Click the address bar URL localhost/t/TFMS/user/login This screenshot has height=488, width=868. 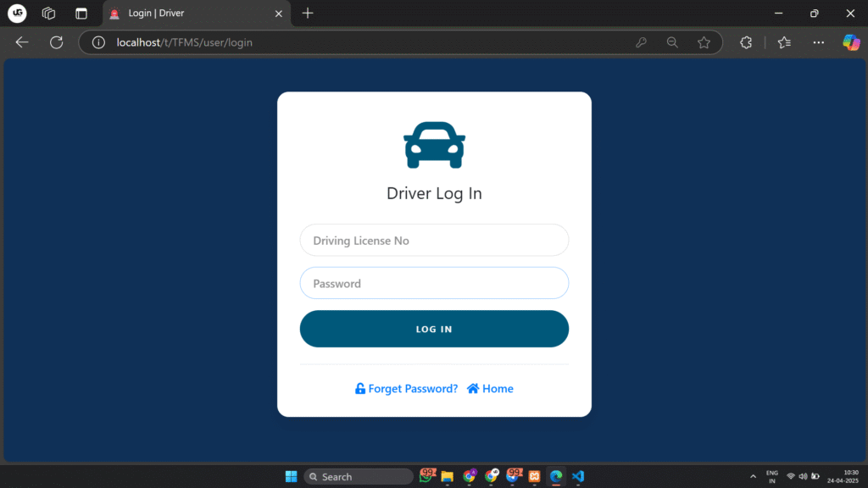click(184, 42)
